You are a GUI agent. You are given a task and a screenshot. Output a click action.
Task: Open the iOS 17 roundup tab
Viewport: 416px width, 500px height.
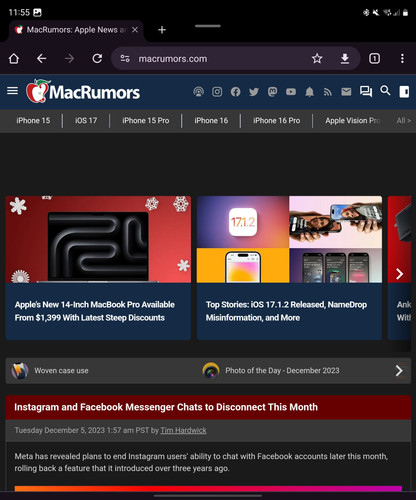[x=86, y=121]
